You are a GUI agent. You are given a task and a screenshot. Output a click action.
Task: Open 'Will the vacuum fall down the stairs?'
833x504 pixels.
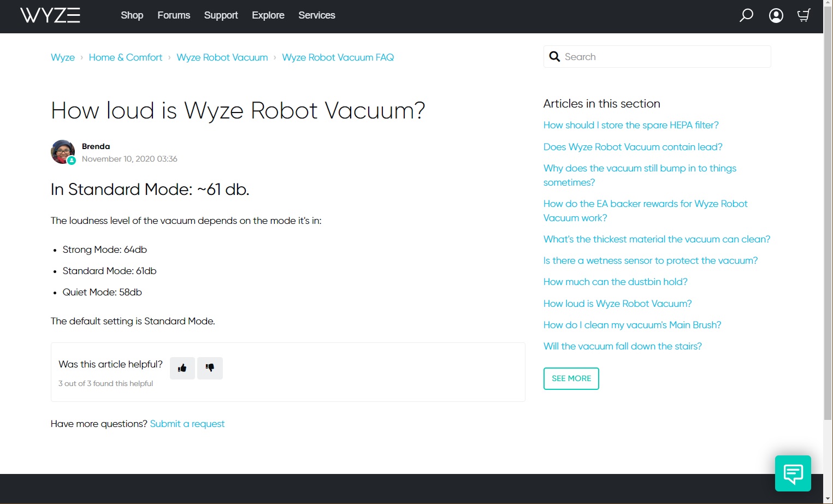(623, 346)
